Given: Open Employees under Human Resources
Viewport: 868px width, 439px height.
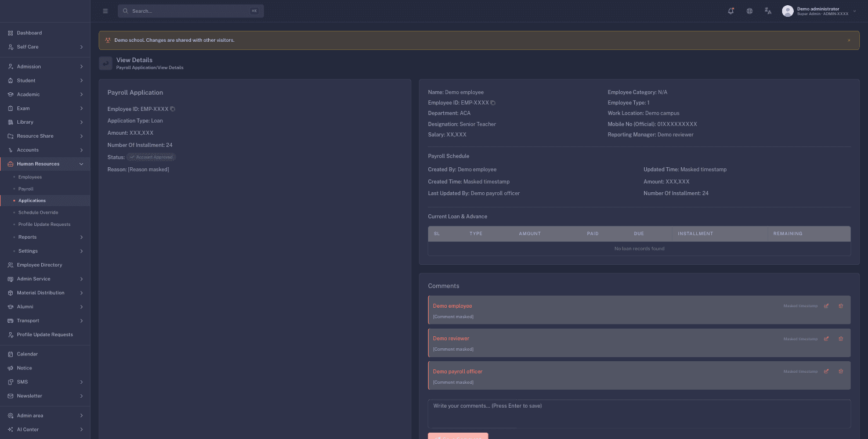Looking at the screenshot, I should point(45,177).
